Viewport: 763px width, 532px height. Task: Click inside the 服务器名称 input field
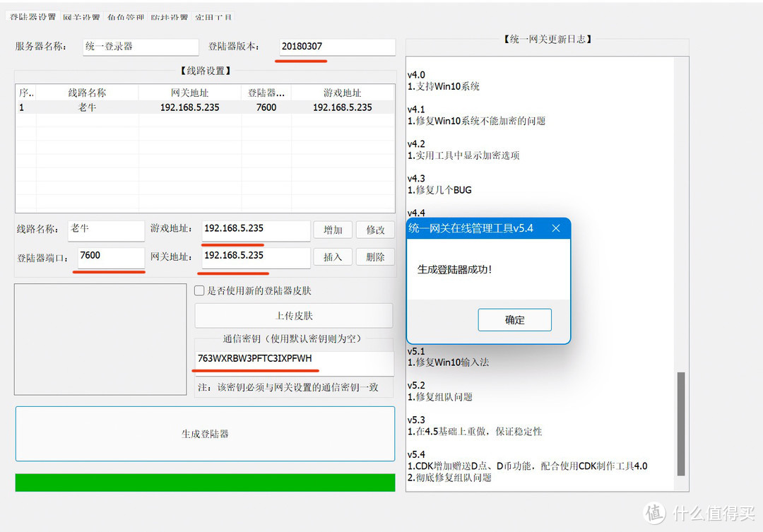tap(140, 47)
